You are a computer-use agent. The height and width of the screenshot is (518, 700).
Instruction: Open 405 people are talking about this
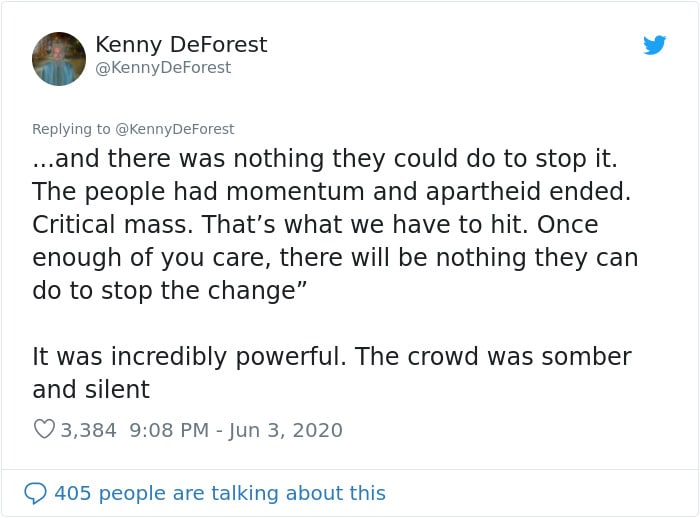(x=220, y=493)
